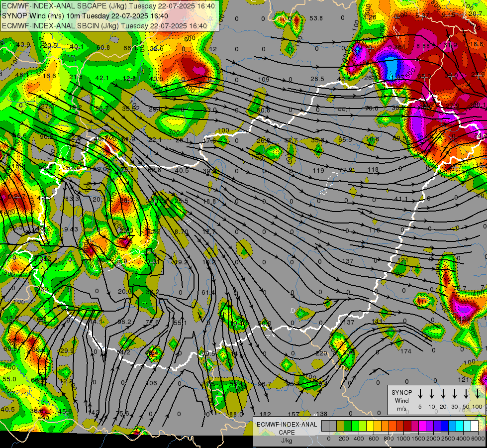This screenshot has height=448, width=487.
Task: Click the 5 m/s wind arrow in SYNOP legend
Action: (x=420, y=393)
